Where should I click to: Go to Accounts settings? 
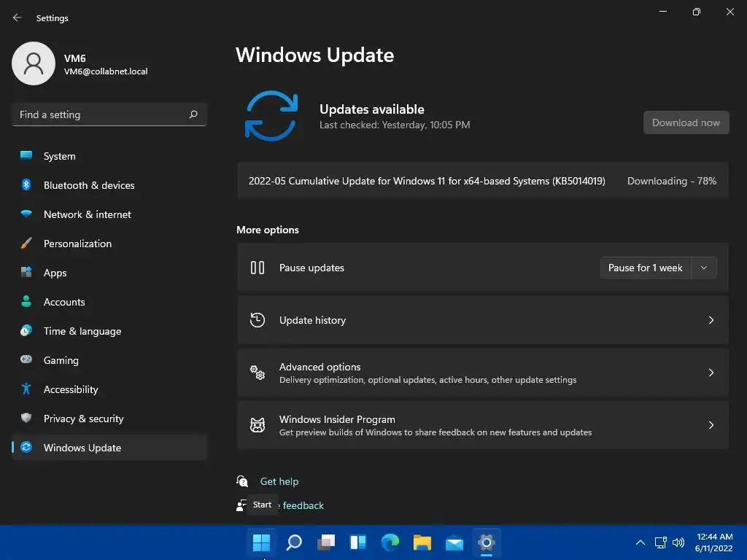pyautogui.click(x=109, y=301)
